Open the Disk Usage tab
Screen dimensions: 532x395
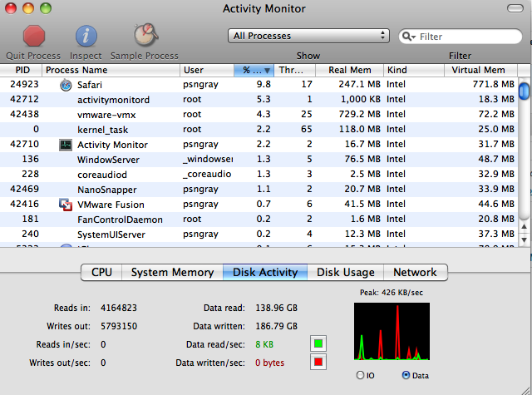pos(346,272)
